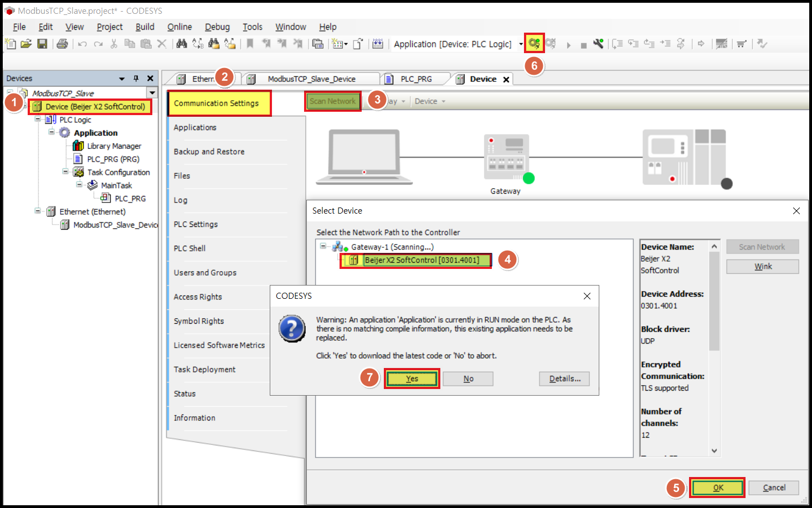Click the Print icon in toolbar
The height and width of the screenshot is (508, 812).
click(62, 44)
